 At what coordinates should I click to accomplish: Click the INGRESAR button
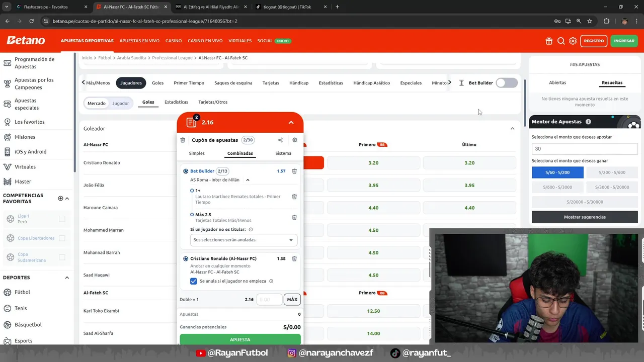point(624,41)
